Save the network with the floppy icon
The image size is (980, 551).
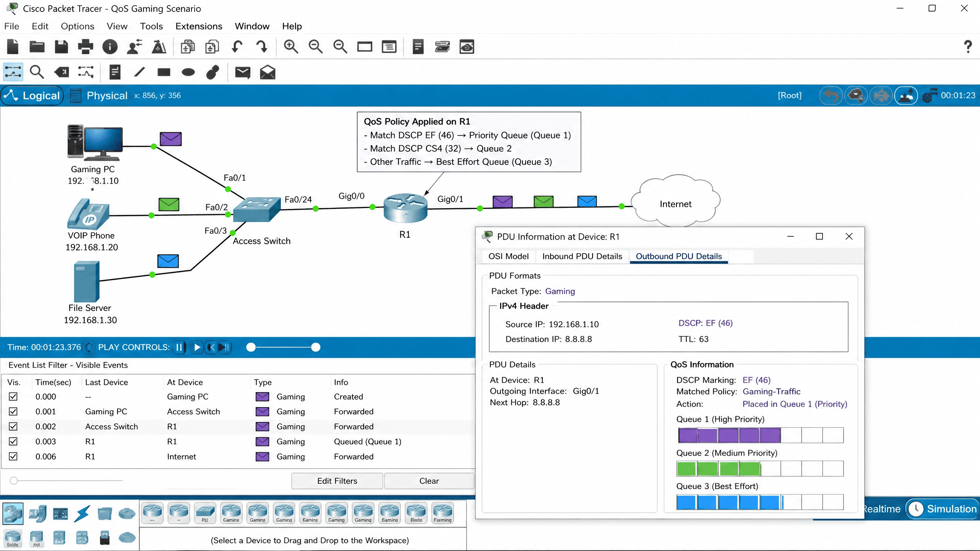[x=61, y=47]
